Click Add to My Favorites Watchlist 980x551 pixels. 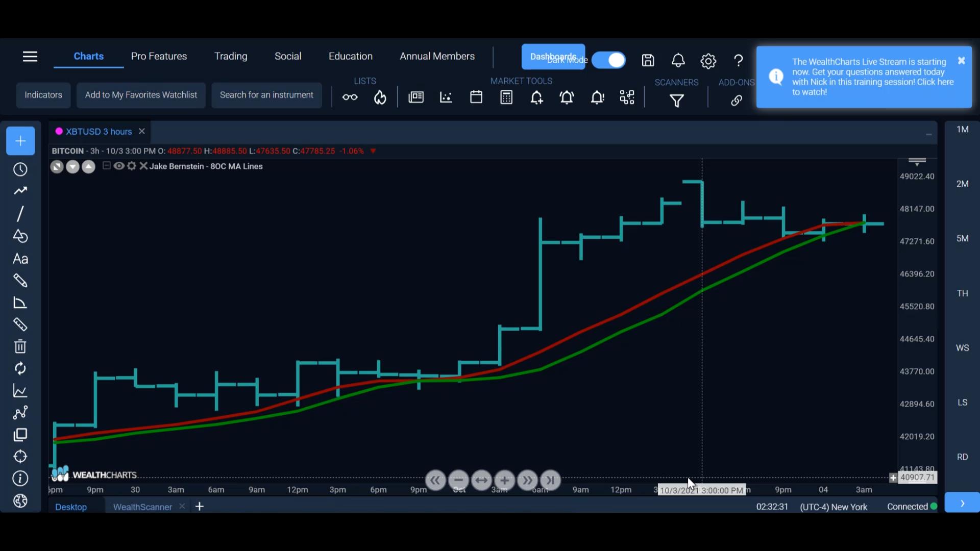tap(141, 95)
